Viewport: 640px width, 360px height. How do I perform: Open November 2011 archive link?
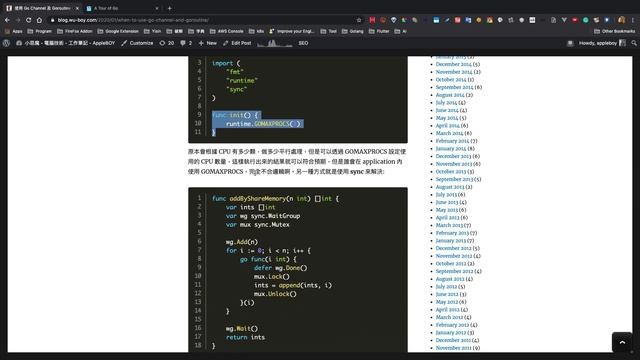click(453, 348)
